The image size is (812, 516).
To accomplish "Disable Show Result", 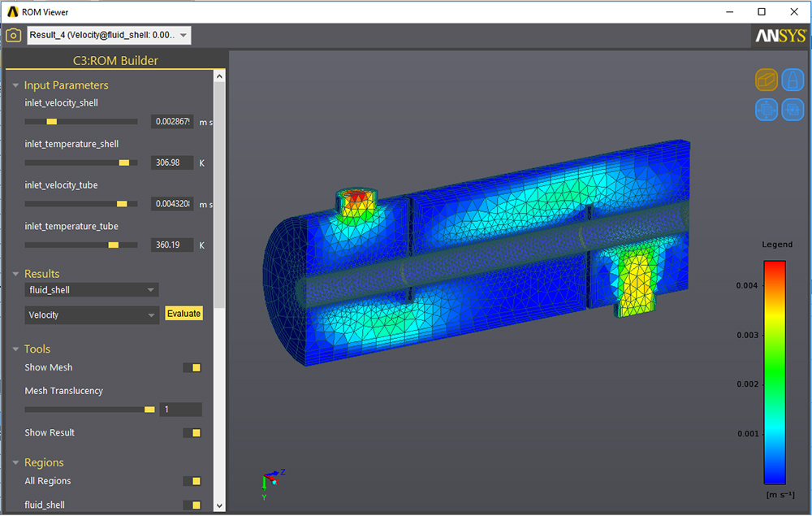I will click(x=192, y=432).
